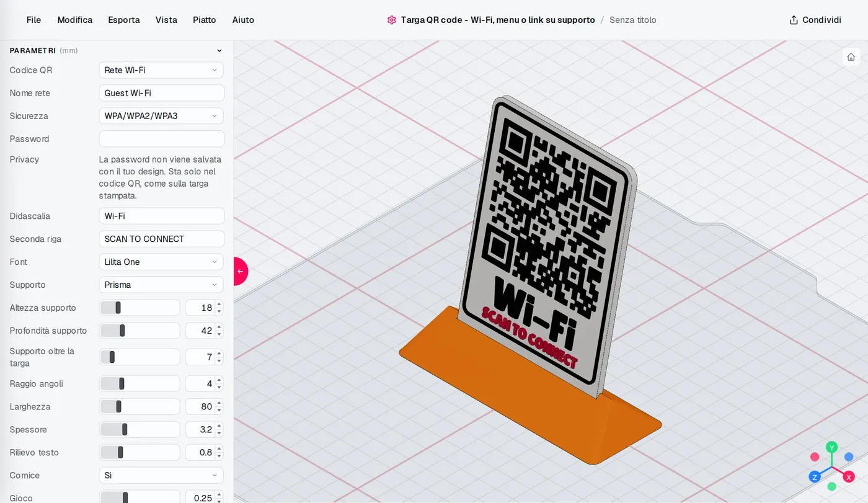Image resolution: width=868 pixels, height=503 pixels.
Task: Click the unlabeled green dot in the gizmo
Action: tap(832, 486)
